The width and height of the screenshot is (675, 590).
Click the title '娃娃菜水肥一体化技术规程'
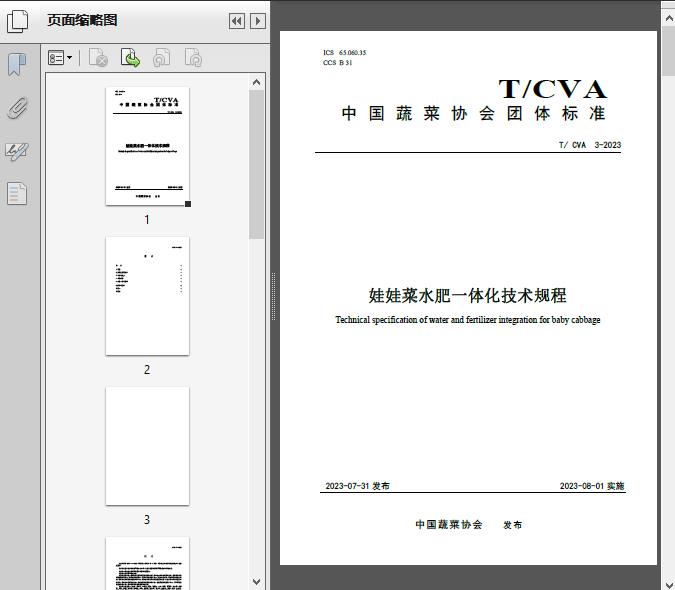click(x=468, y=296)
